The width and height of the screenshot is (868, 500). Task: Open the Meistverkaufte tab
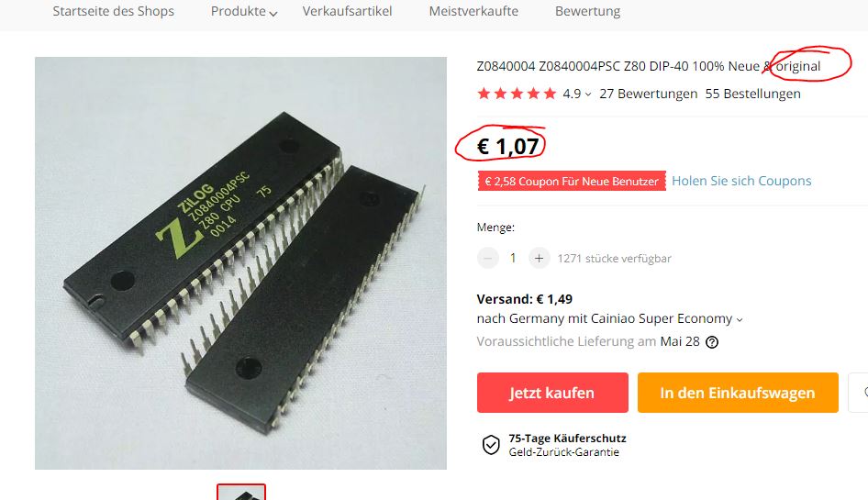473,11
